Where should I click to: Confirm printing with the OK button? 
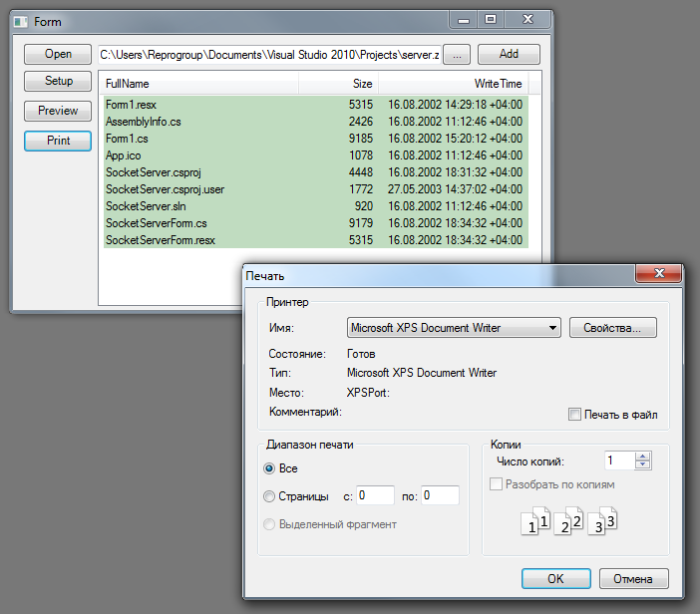(555, 578)
